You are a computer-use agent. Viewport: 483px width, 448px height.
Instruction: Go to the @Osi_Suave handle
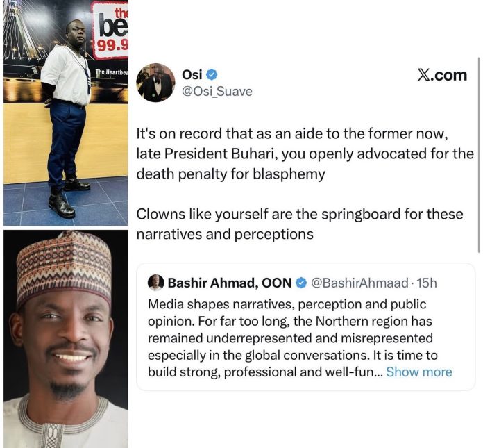[x=217, y=92]
